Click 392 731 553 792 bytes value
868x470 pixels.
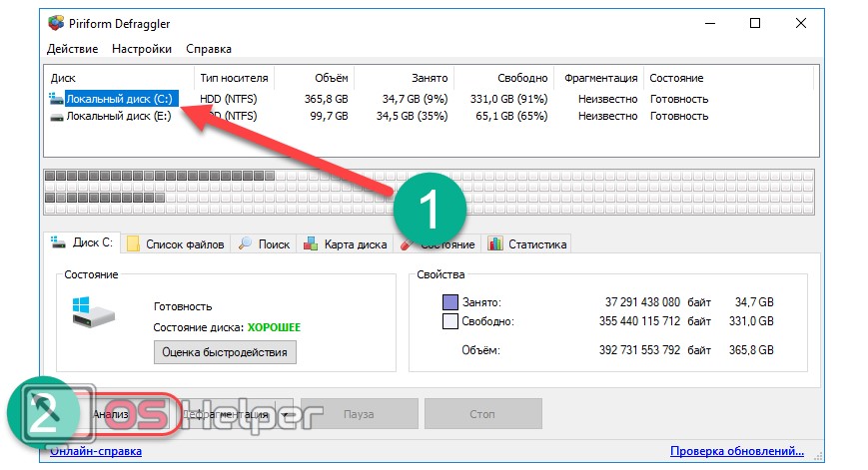click(639, 350)
